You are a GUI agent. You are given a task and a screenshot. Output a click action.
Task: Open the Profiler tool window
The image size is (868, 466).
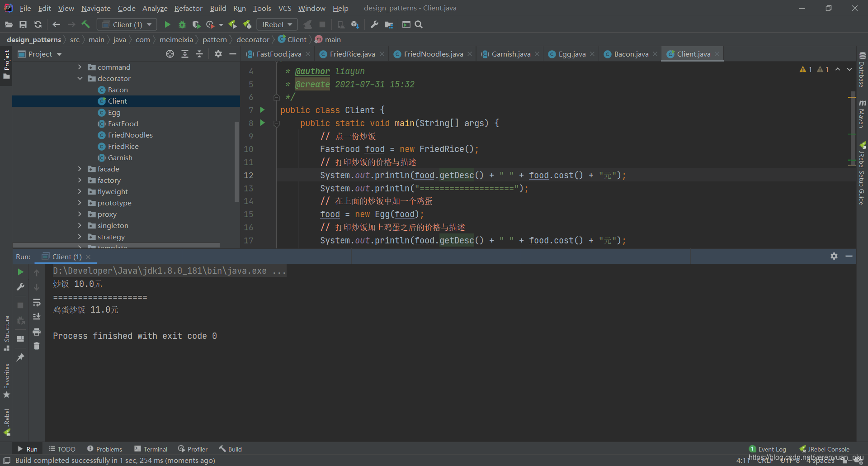pyautogui.click(x=193, y=449)
